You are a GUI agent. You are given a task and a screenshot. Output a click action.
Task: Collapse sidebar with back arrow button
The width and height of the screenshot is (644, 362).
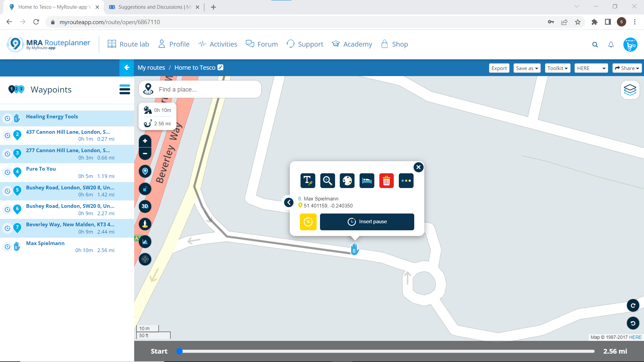126,68
